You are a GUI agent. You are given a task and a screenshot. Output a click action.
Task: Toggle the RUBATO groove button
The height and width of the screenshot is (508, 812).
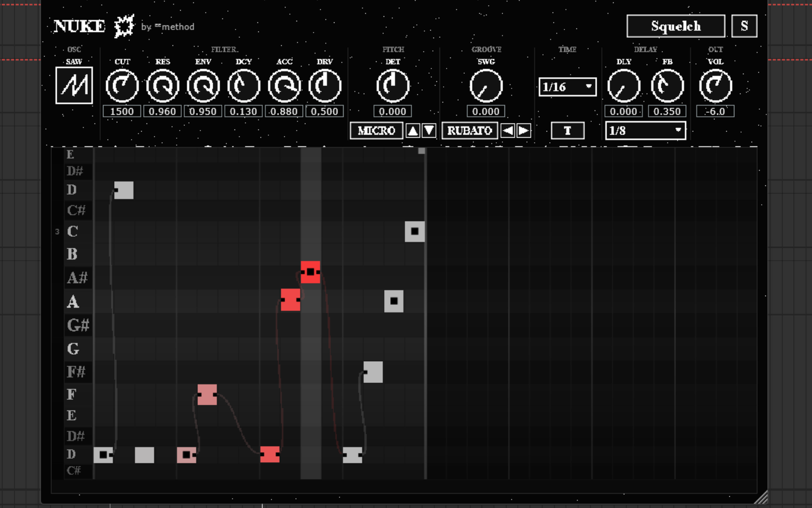(470, 131)
